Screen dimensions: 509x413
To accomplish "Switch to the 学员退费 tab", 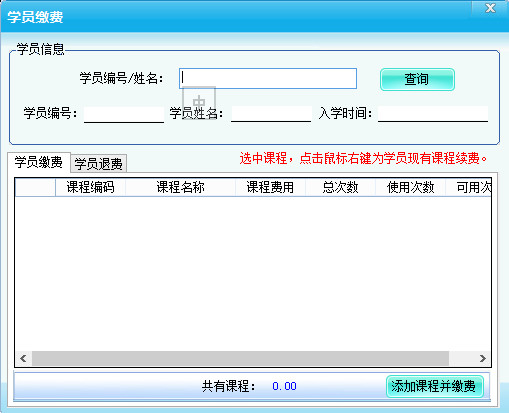I will [x=98, y=164].
